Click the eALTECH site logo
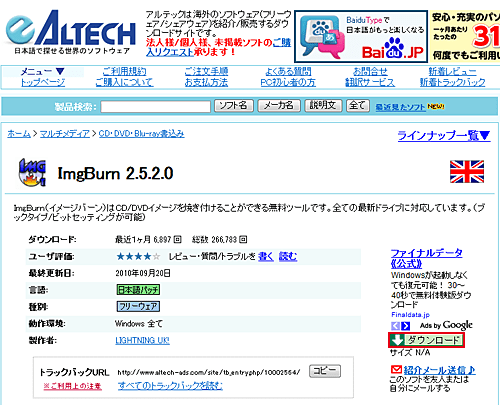 (70, 32)
